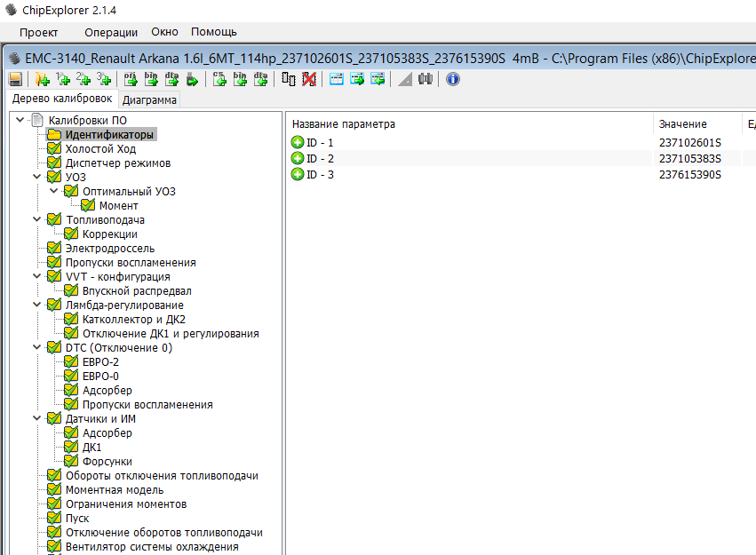Click the 'cs' checksum import toolbar icon

pyautogui.click(x=219, y=79)
